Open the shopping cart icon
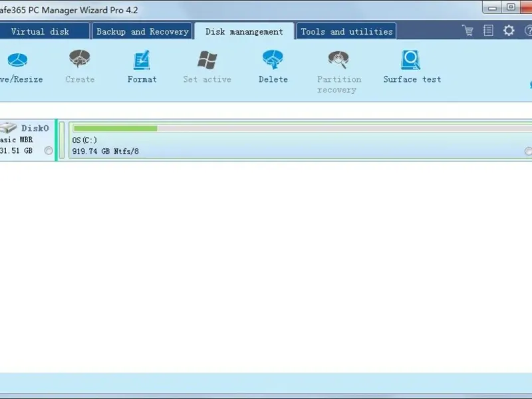The width and height of the screenshot is (532, 399). click(468, 31)
